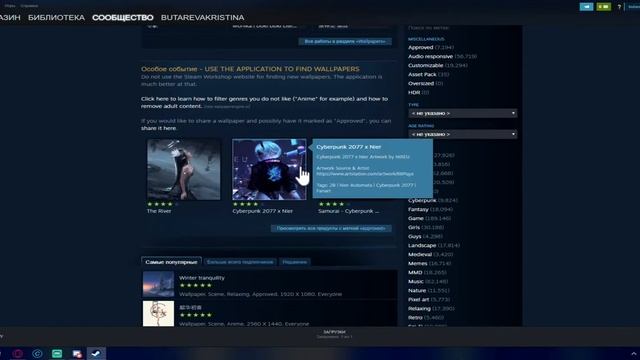Click the Особое событие announcement heading

(250, 69)
